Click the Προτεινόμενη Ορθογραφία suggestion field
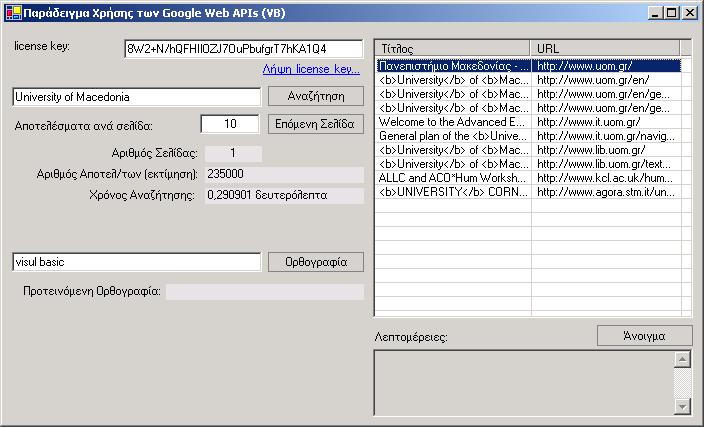 [x=264, y=291]
